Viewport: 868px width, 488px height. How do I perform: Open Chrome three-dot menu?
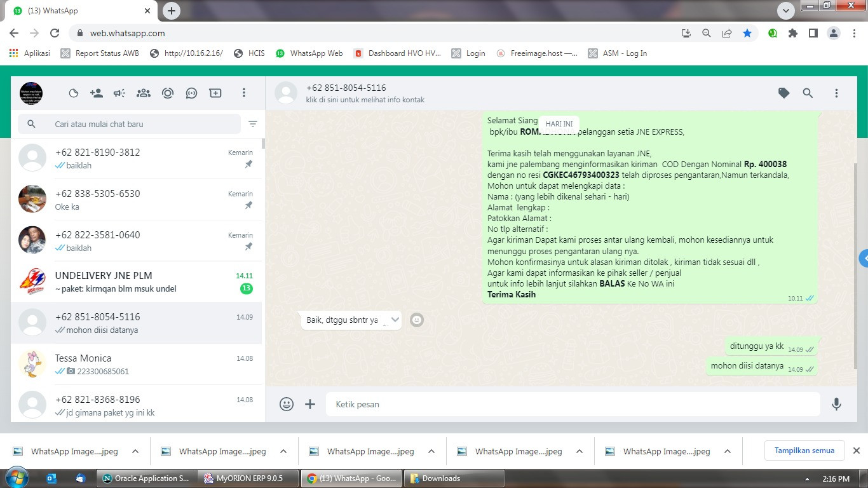(x=854, y=33)
